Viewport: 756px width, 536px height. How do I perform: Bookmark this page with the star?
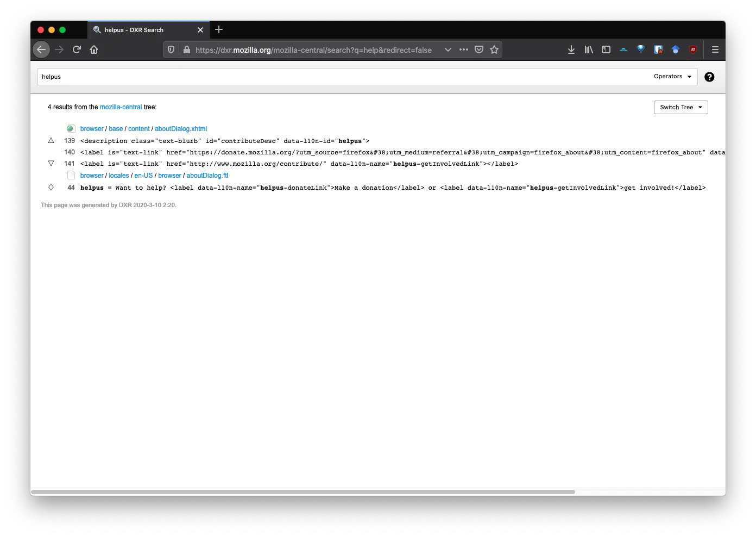494,49
